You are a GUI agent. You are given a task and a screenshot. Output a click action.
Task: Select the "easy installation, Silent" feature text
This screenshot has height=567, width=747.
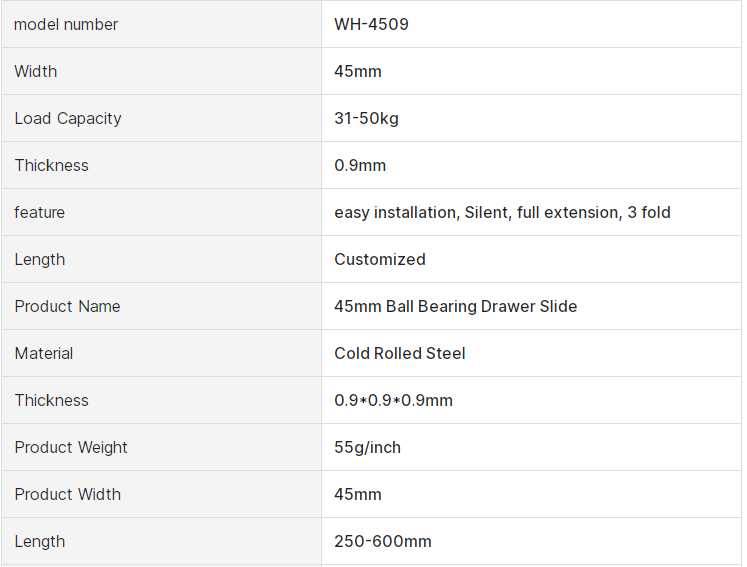[420, 212]
